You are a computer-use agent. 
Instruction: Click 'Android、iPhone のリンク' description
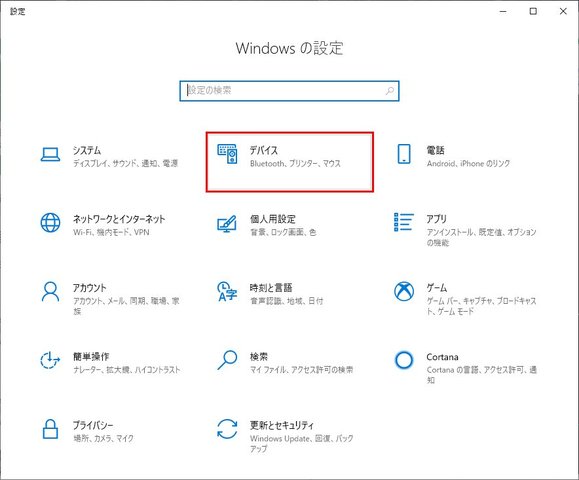pyautogui.click(x=468, y=163)
